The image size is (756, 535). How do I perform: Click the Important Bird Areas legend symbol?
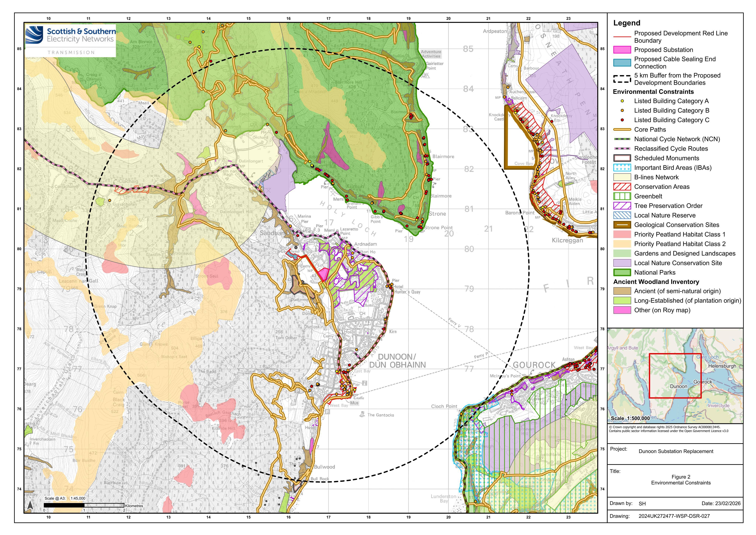click(622, 168)
